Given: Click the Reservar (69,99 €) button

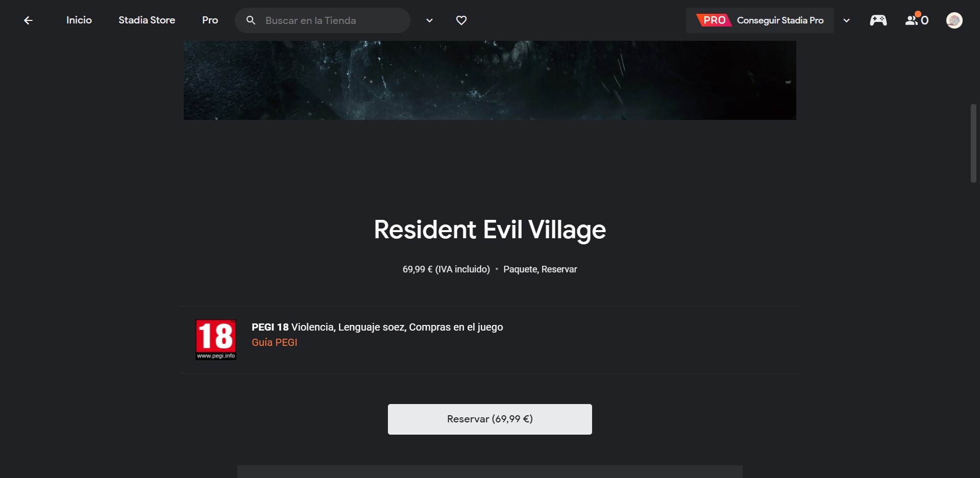Looking at the screenshot, I should point(490,419).
